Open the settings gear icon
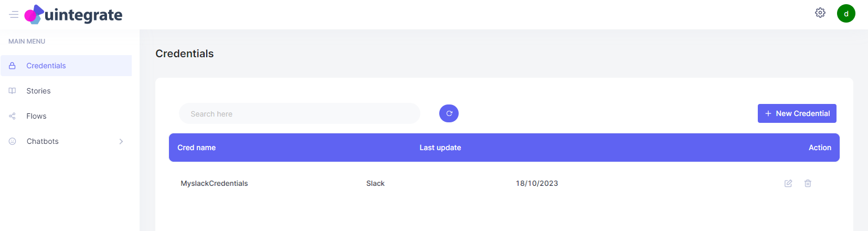Screen dimensions: 868x231 (820, 13)
